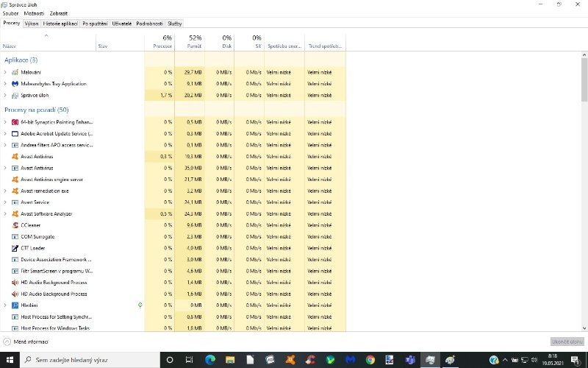
Task: Switch to the Po spuštění tab
Action: click(x=95, y=24)
